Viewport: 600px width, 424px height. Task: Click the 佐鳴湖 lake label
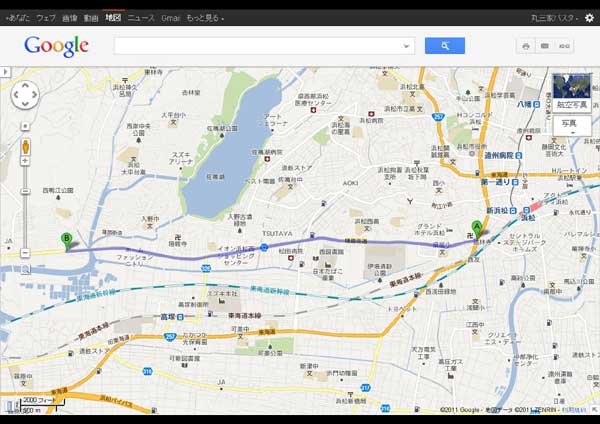[215, 177]
